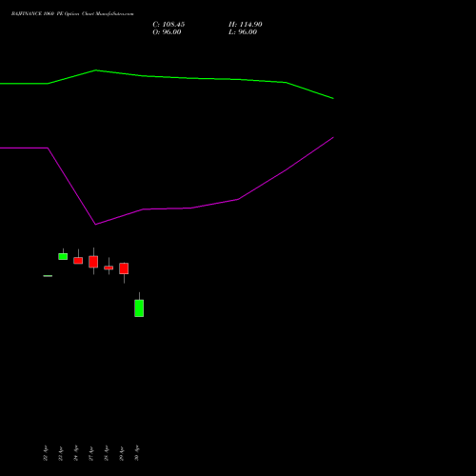Click the low value L: 96.00
Image resolution: width=476 pixels, height=476 pixels.
(243, 32)
